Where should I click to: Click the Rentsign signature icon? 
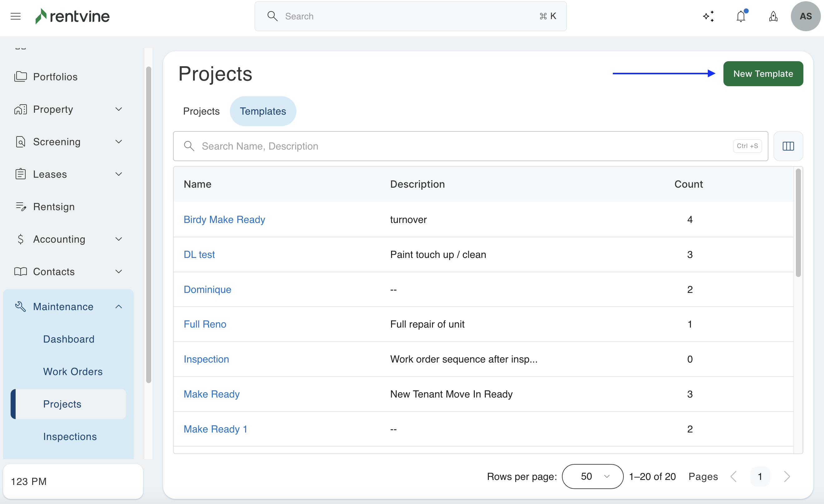[x=20, y=206]
